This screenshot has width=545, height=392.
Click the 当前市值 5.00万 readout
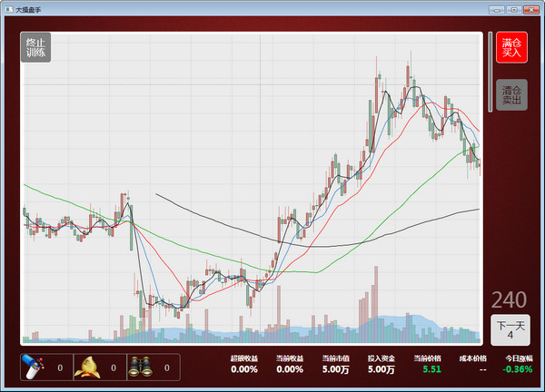pos(335,369)
